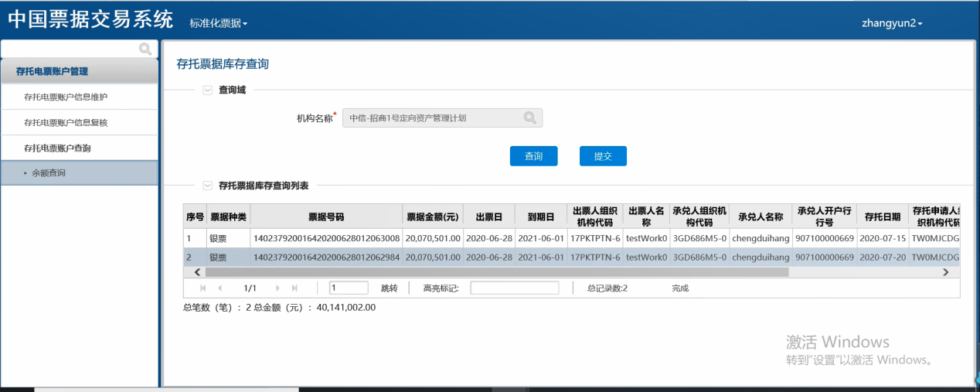980x392 pixels.
Task: Click the 存托电票账户管理 sidebar header
Action: pyautogui.click(x=80, y=71)
